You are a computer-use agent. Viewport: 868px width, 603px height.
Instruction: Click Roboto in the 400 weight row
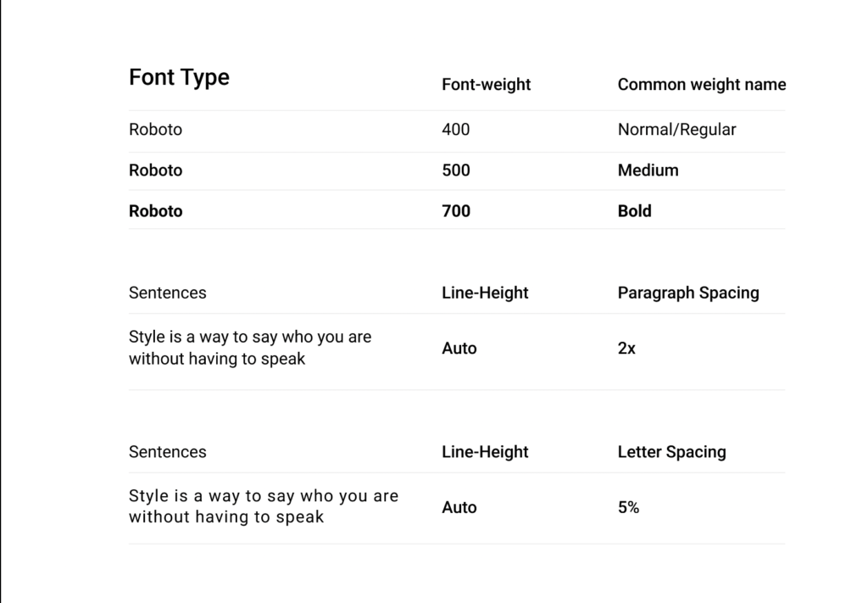coord(155,130)
